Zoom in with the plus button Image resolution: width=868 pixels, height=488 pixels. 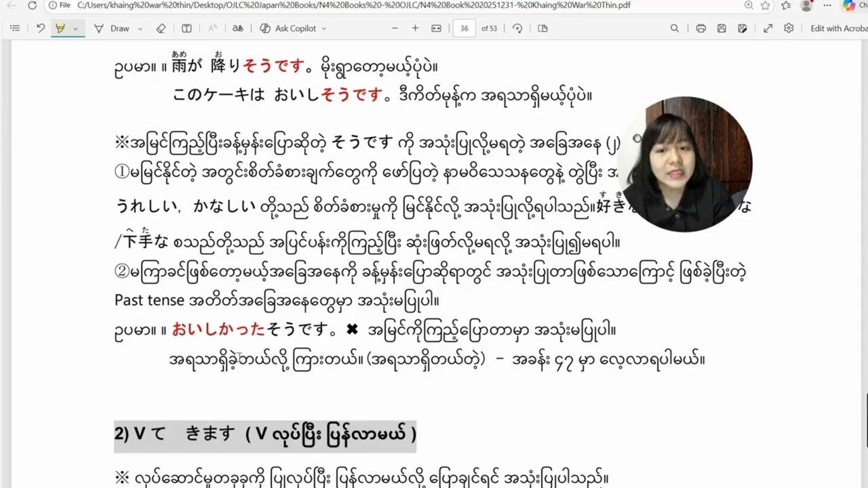pos(415,28)
